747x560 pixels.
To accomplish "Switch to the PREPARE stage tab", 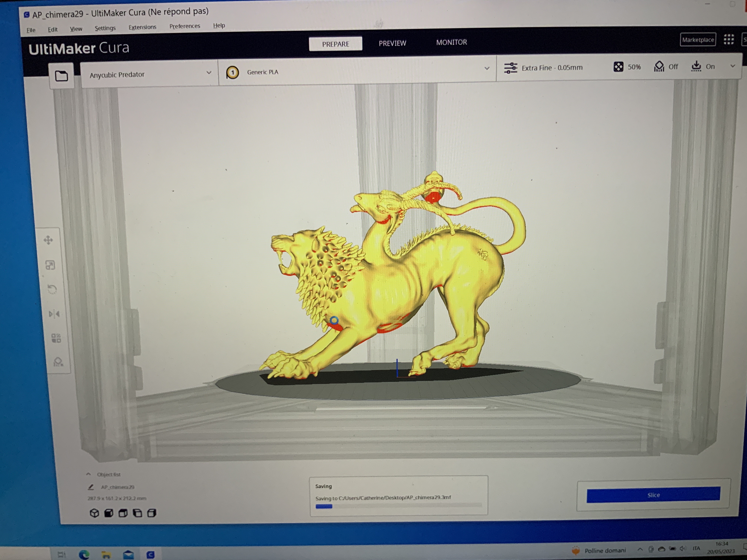I will click(x=335, y=44).
